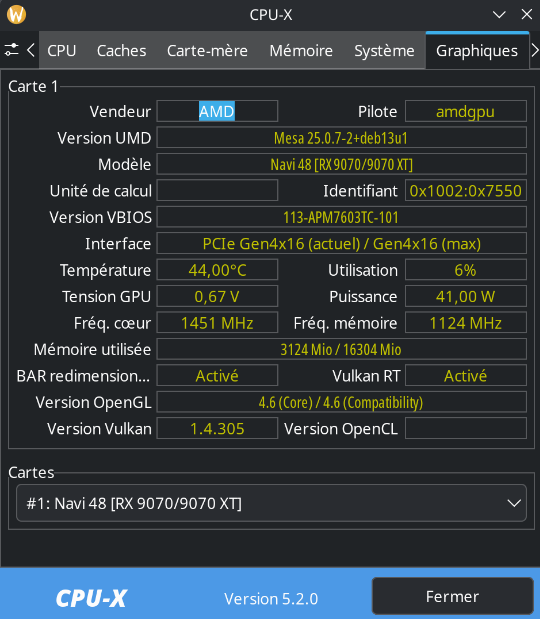Click the CPU-X logo in footer

click(x=91, y=598)
